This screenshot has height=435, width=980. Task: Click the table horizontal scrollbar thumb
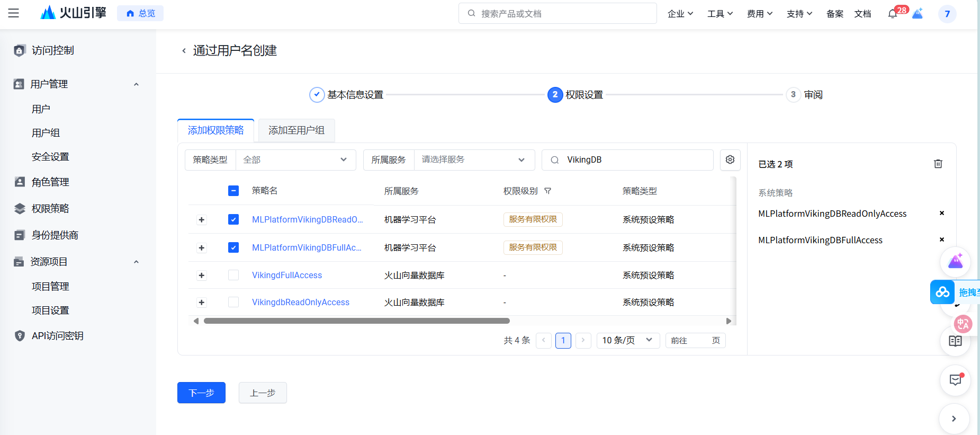357,321
